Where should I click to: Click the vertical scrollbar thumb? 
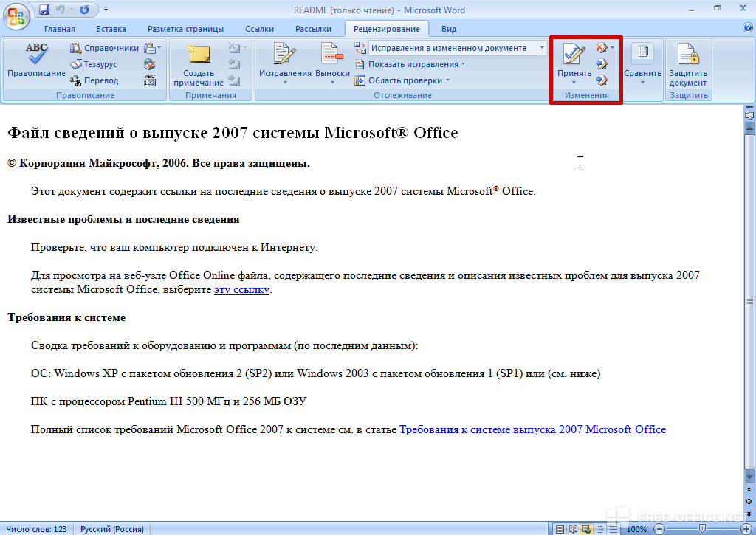(749, 301)
